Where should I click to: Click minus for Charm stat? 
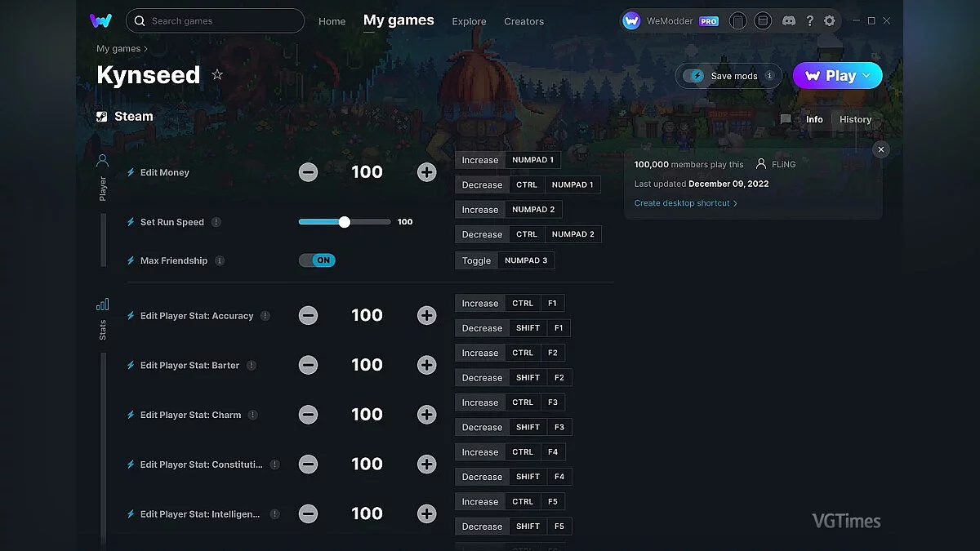point(308,415)
